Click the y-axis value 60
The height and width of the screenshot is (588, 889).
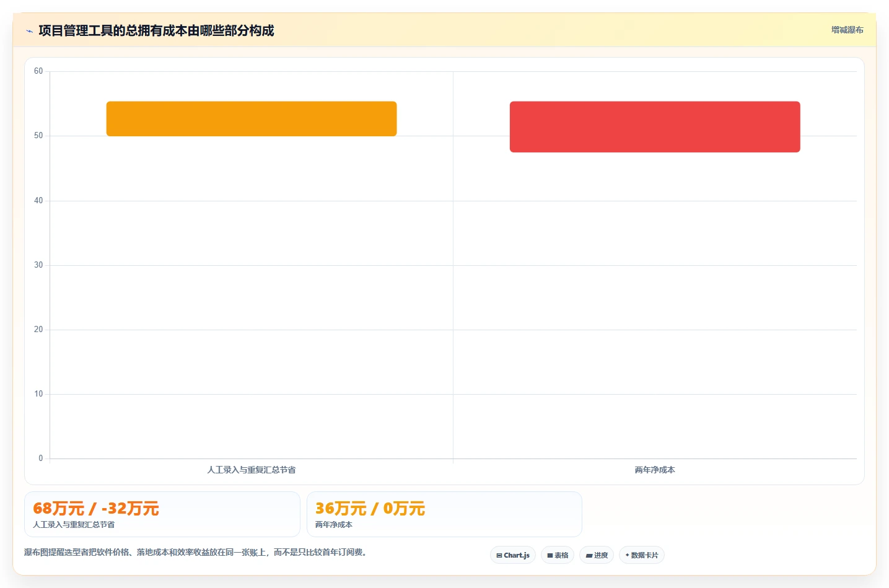pyautogui.click(x=38, y=71)
